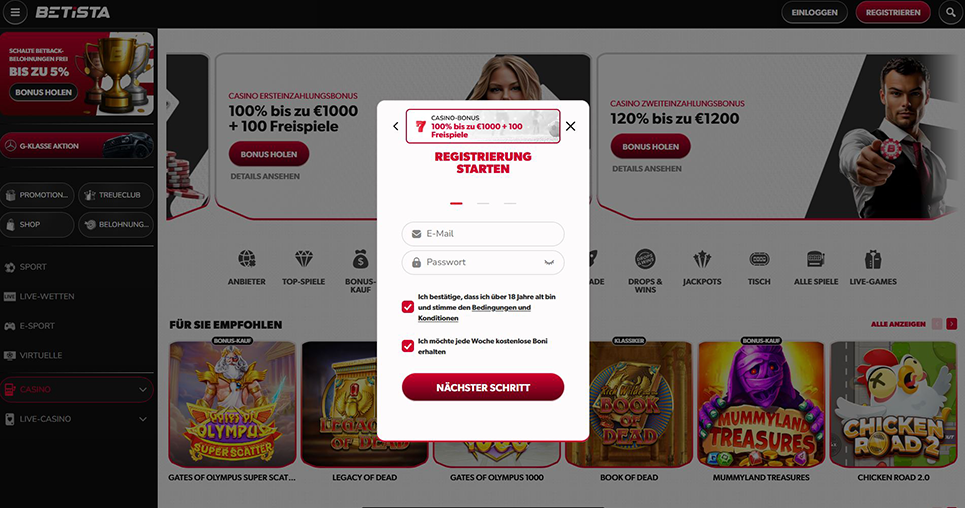Open the Bedingungen und Konditionen link
This screenshot has height=508, width=965.
coord(474,313)
